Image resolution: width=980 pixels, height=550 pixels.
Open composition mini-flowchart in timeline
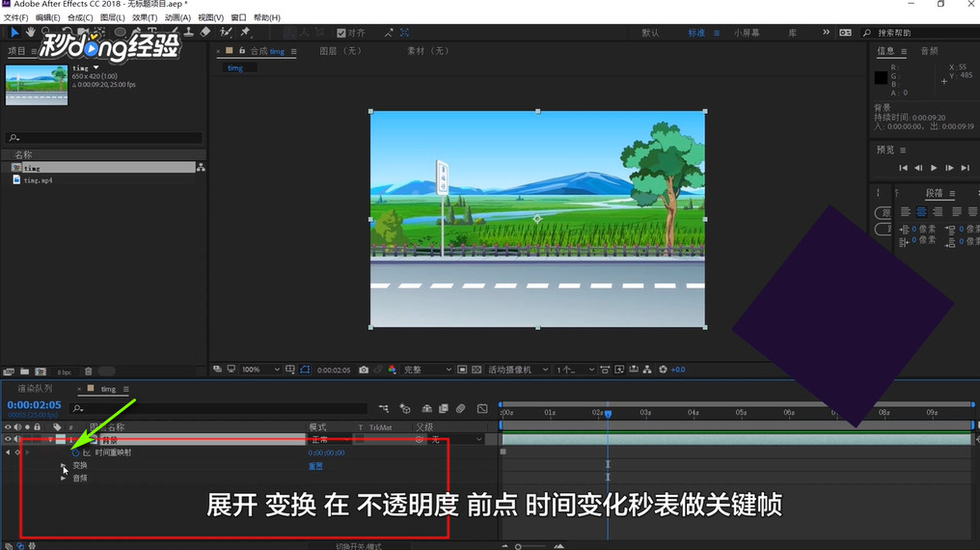(384, 409)
